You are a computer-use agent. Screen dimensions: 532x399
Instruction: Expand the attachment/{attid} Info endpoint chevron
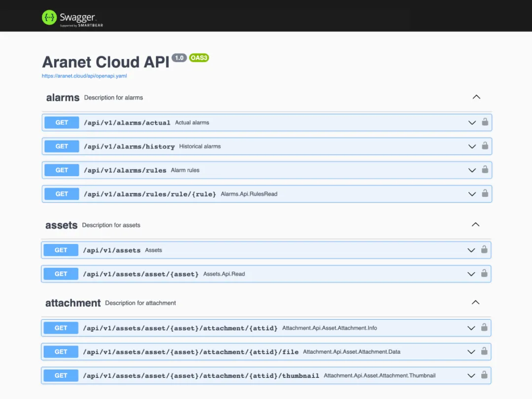(471, 328)
